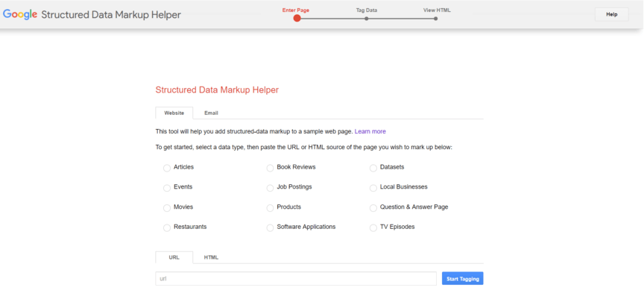
Task: Open the Help button
Action: coord(611,14)
